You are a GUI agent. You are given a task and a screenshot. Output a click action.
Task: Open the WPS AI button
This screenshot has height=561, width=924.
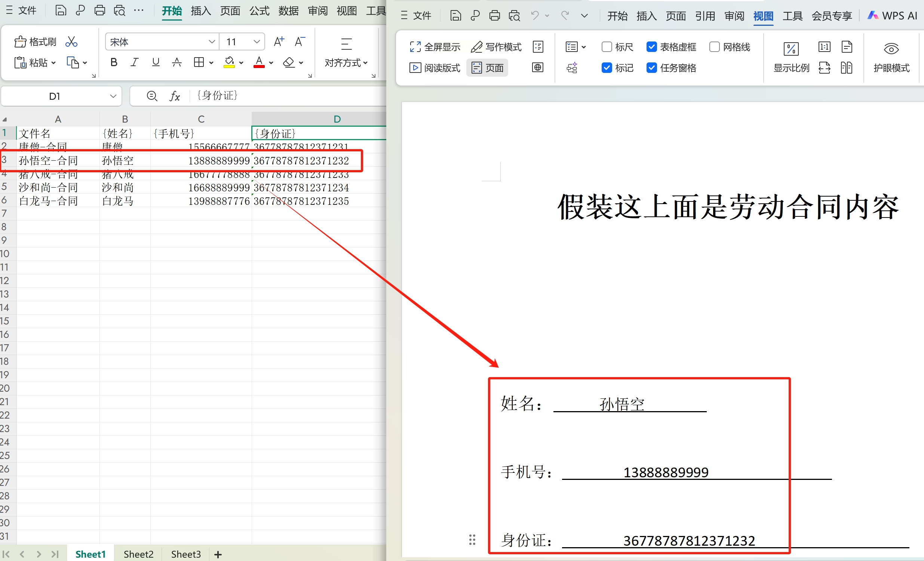(893, 16)
